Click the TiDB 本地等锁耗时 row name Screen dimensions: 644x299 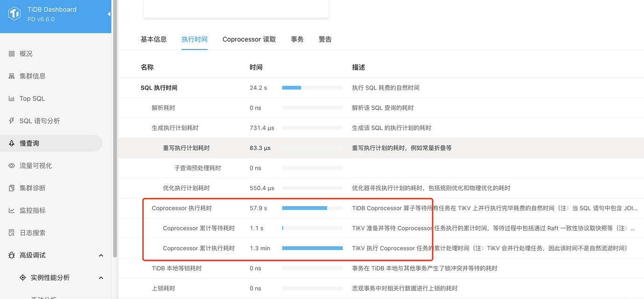coord(177,269)
